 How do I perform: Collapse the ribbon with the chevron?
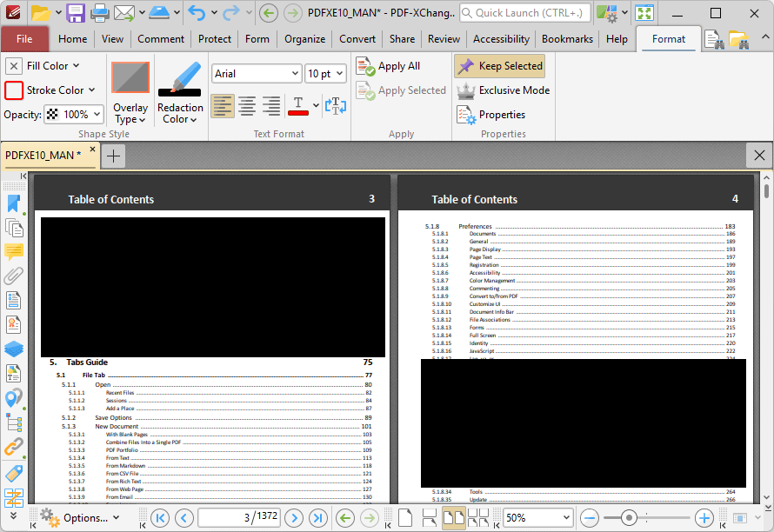tap(765, 37)
